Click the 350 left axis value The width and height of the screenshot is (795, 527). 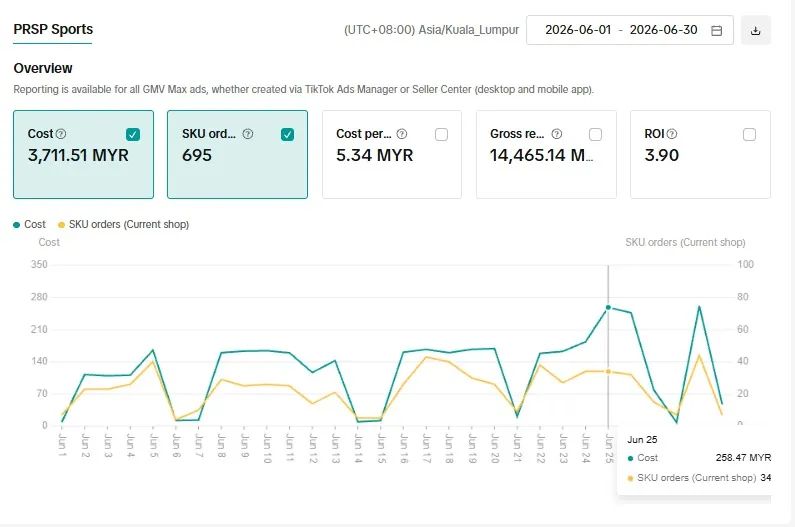pos(39,264)
